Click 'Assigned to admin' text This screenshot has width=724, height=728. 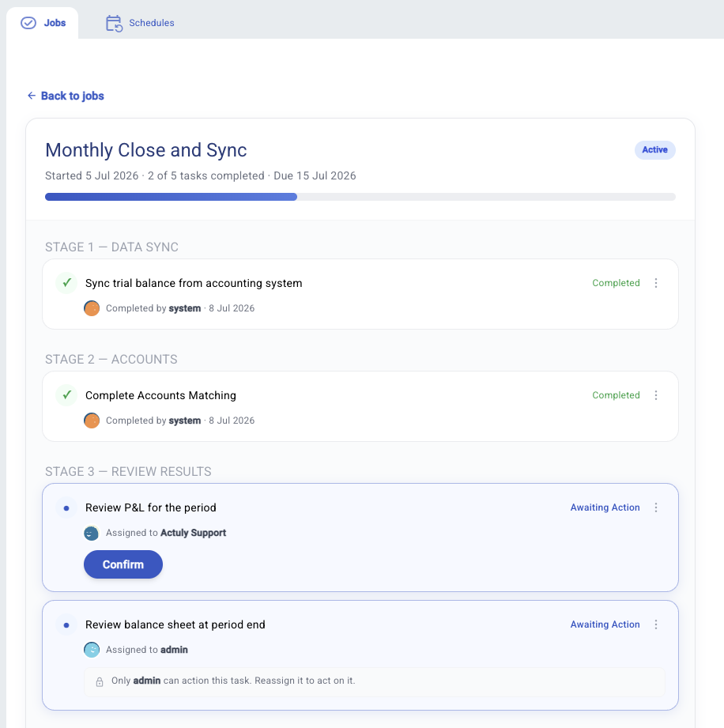[x=147, y=650]
